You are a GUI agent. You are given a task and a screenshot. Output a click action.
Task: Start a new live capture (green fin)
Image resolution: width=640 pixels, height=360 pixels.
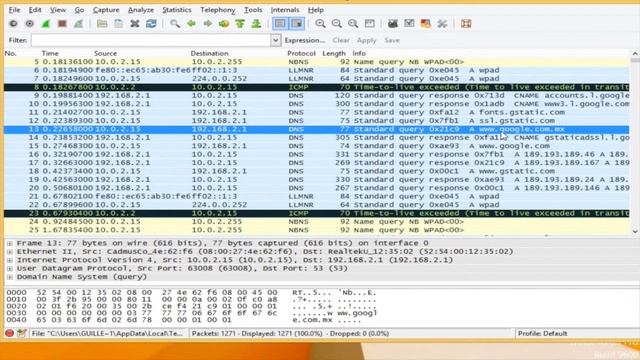46,24
